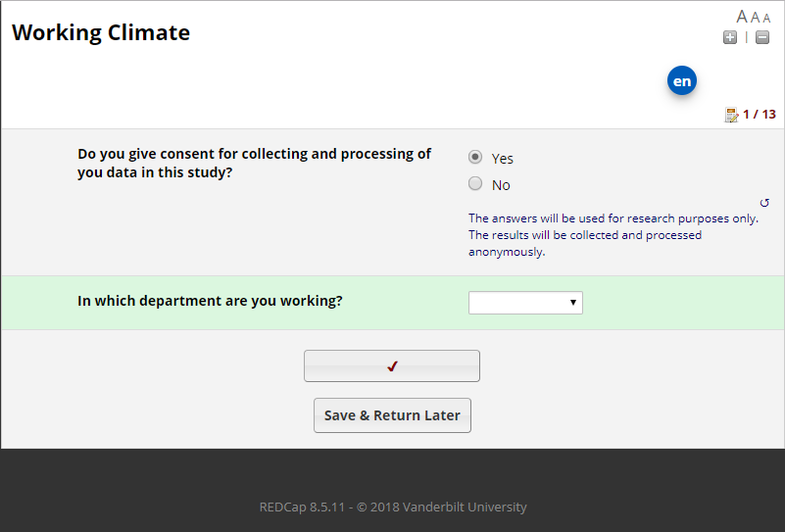Select No for data consent

[475, 183]
